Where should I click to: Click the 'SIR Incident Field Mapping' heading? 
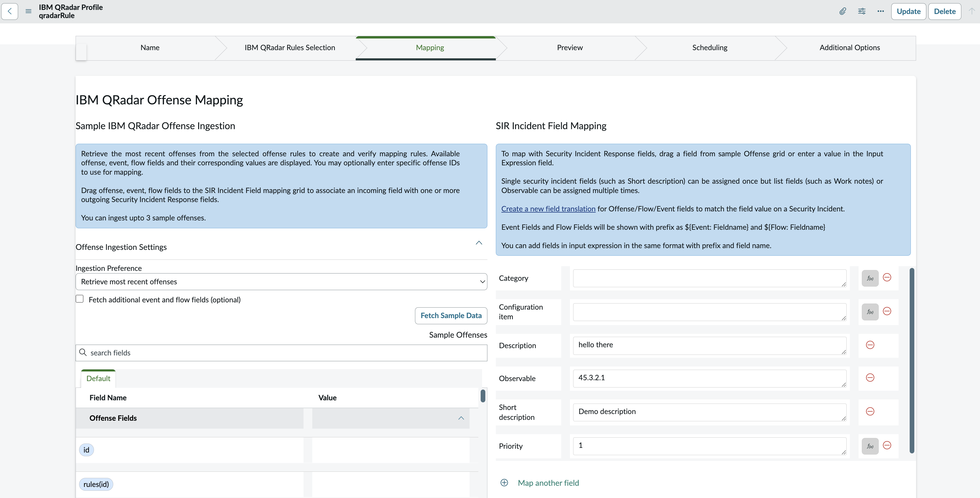tap(551, 126)
